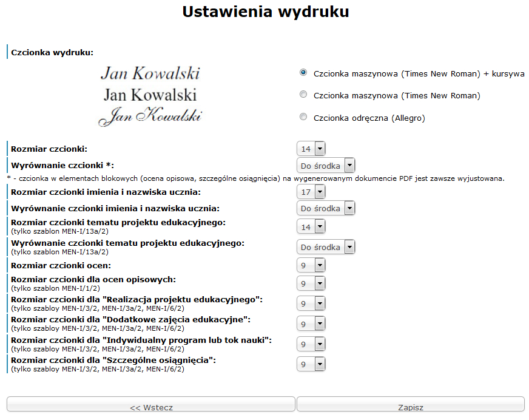Choose Czcionka odręczna (Allegro) radio
Screen dimensions: 529x420
click(x=303, y=117)
